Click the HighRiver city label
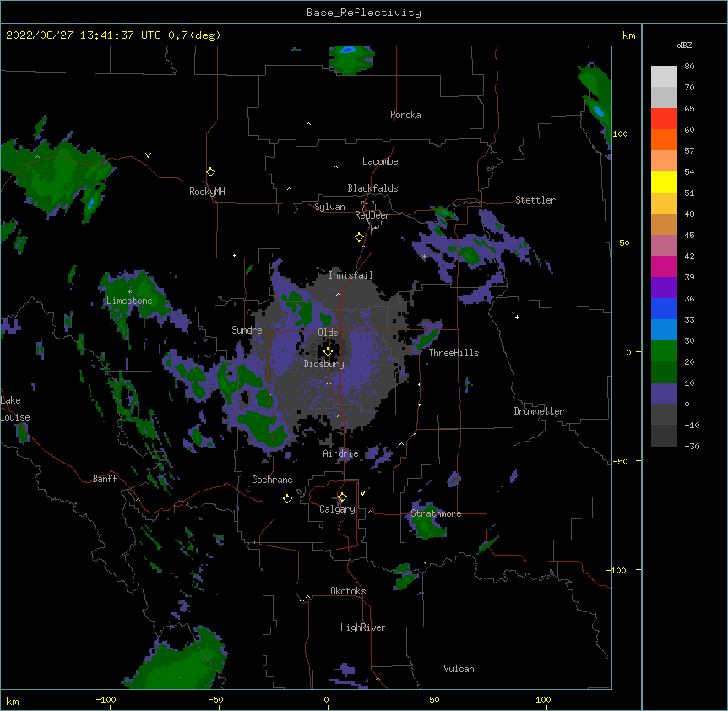 coord(363,627)
